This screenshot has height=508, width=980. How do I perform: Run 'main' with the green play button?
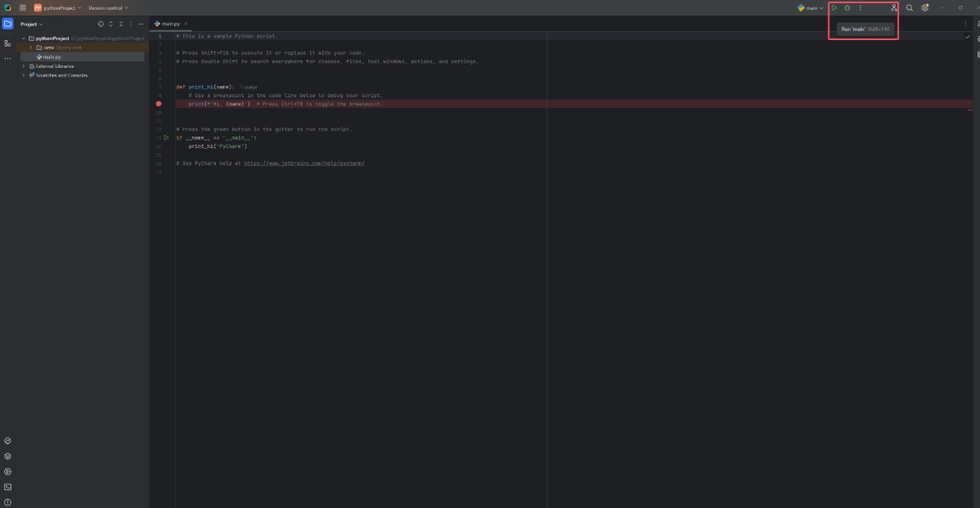tap(834, 8)
